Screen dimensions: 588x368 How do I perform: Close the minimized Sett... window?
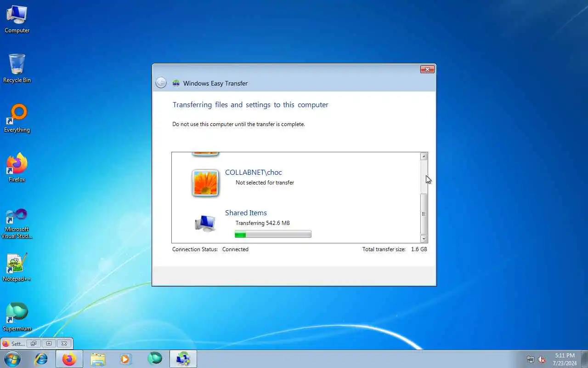click(x=64, y=343)
